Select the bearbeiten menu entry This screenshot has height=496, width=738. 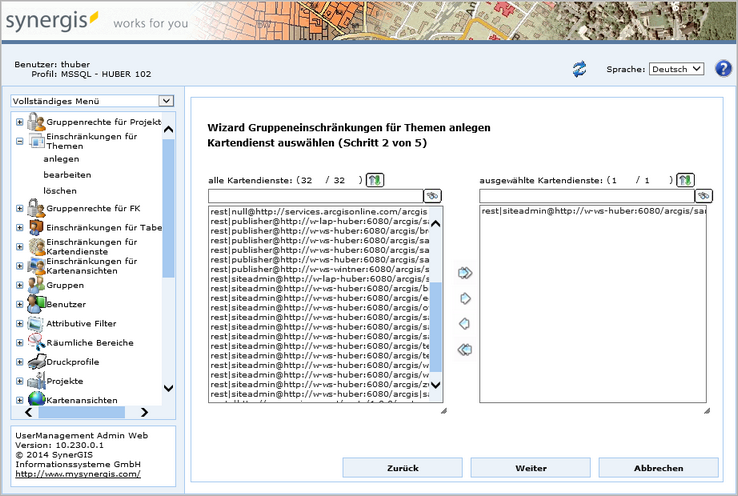(60, 174)
